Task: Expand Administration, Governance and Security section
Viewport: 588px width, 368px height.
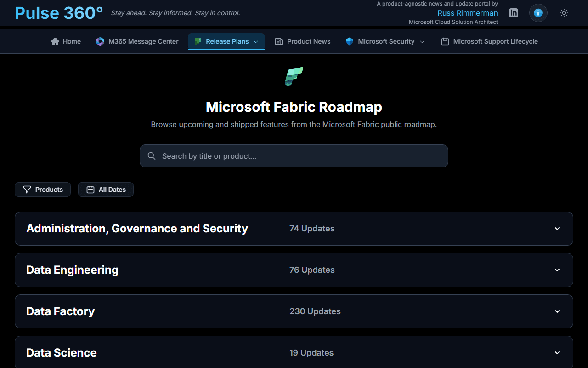Action: point(294,229)
